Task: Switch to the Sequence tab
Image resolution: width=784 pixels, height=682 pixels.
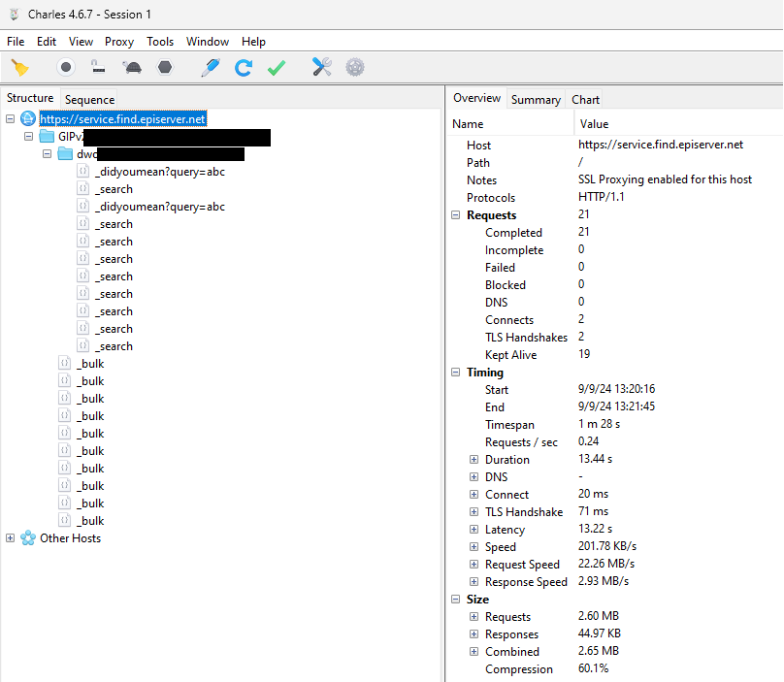Action: 89,99
